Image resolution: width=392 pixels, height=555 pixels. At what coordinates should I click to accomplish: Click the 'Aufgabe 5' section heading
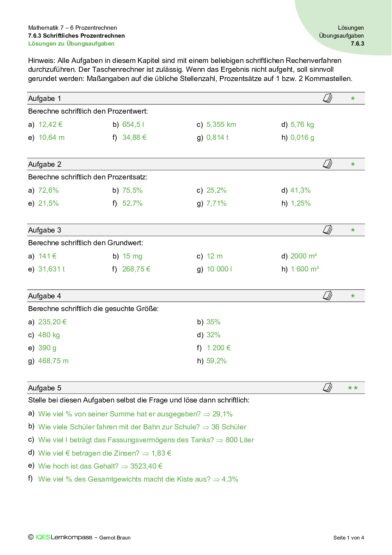click(45, 388)
